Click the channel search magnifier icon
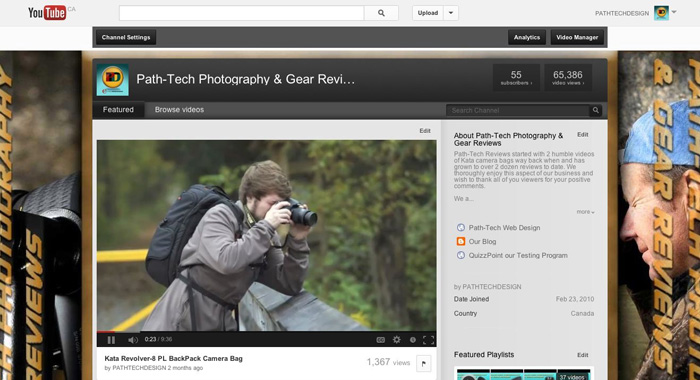 (596, 110)
